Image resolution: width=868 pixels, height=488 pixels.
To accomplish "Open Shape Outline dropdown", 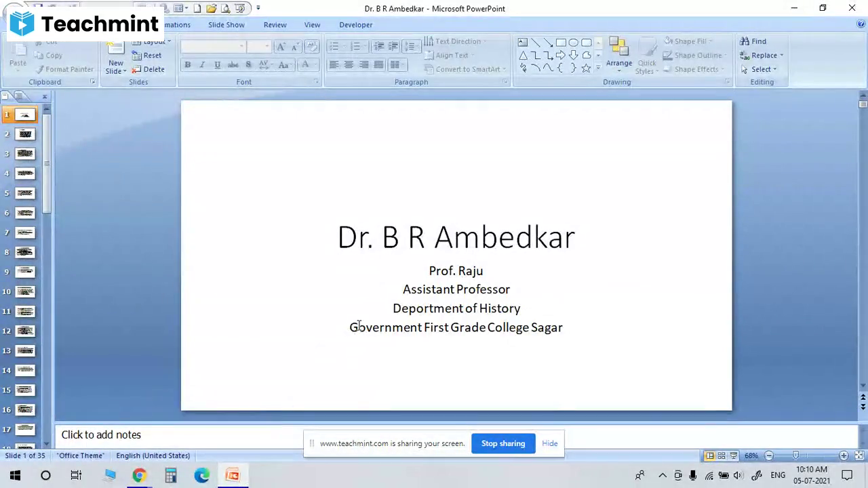I will point(695,56).
